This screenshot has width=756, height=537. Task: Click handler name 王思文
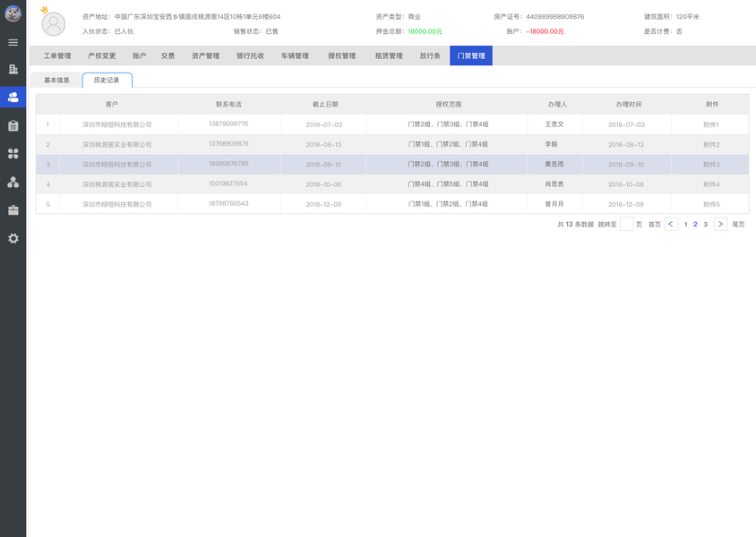[x=554, y=124]
